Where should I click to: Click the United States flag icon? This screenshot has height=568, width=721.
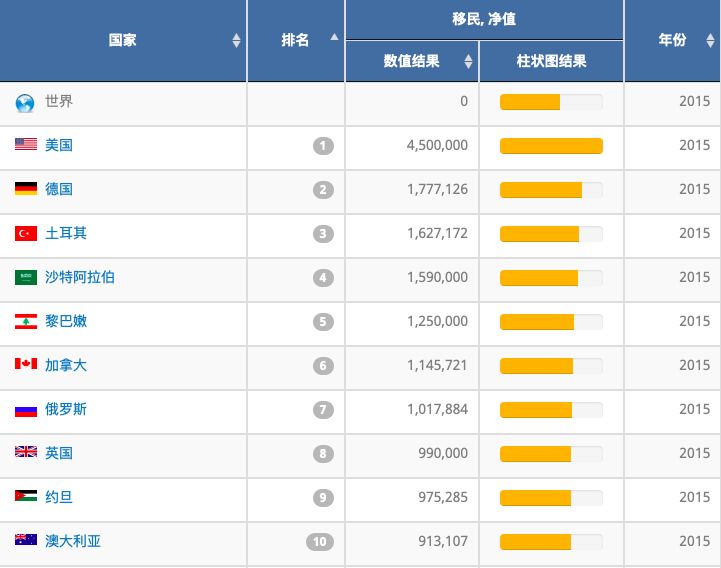pyautogui.click(x=26, y=145)
